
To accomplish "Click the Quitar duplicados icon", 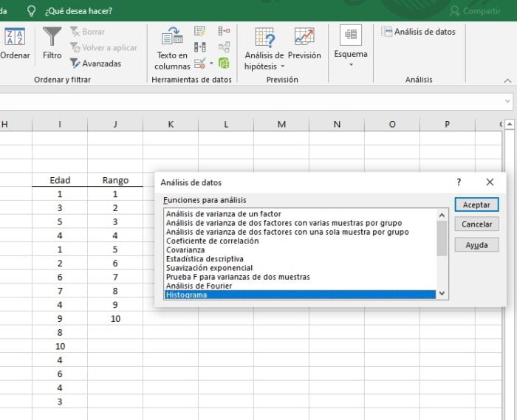I will pos(200,47).
